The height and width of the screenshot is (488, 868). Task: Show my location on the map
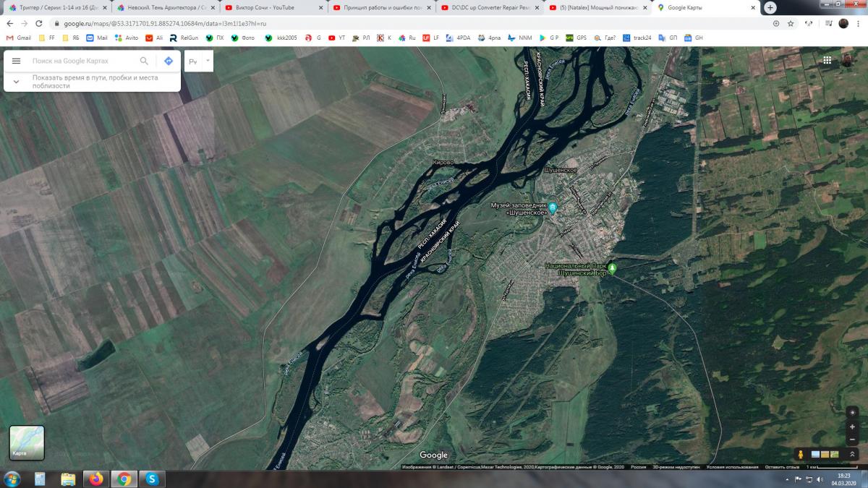(x=852, y=412)
